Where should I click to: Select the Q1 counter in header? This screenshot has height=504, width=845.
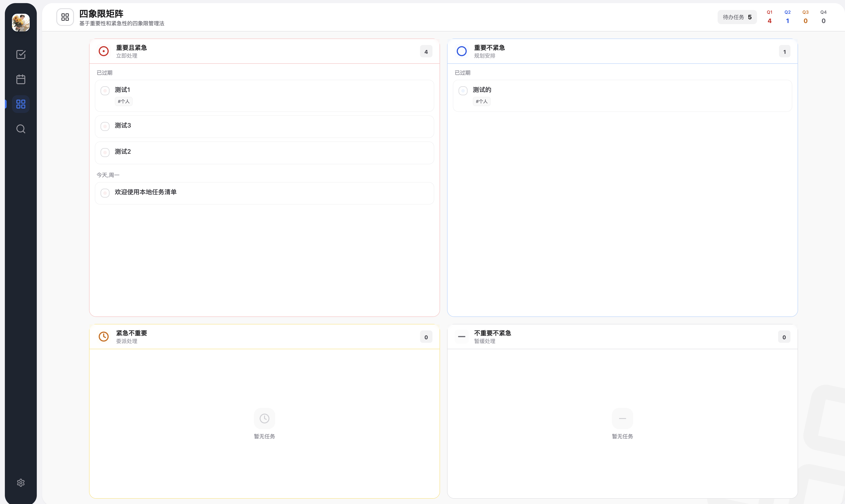click(x=769, y=17)
